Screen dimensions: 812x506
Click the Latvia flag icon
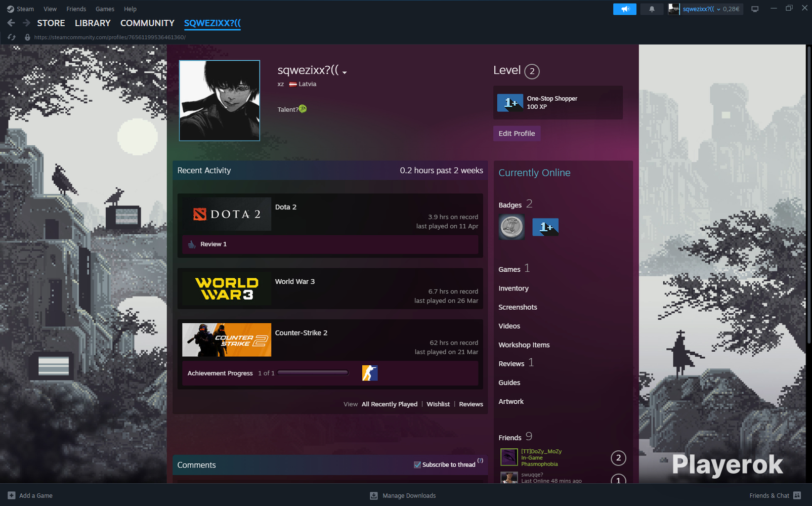[293, 85]
